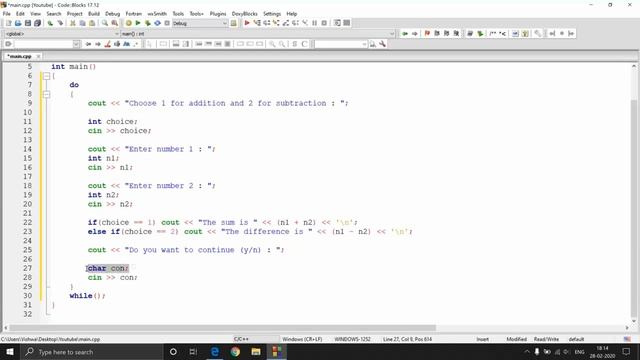Expand the thread search combo box arrow
The width and height of the screenshot is (640, 360).
[x=364, y=44]
